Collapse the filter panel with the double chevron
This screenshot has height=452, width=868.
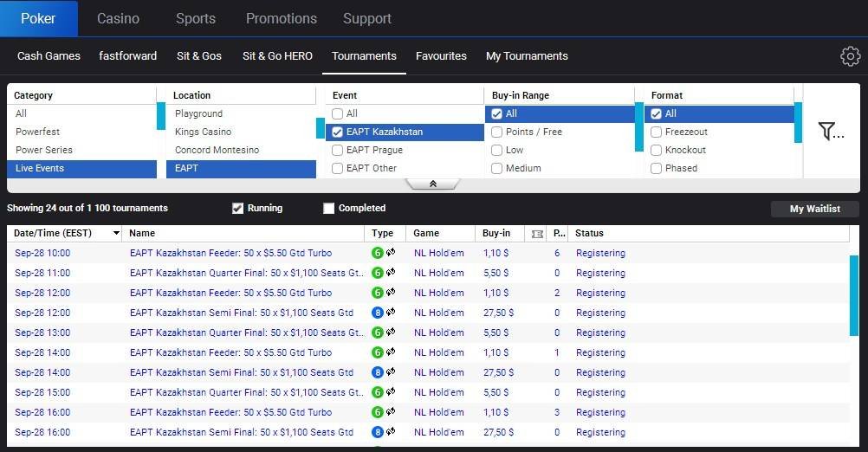point(432,184)
